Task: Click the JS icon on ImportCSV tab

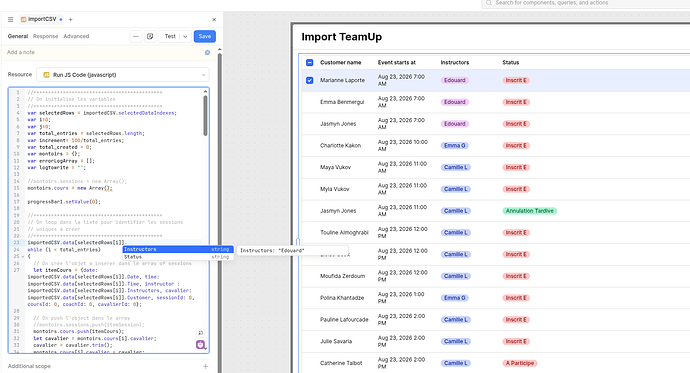Action: tap(23, 19)
